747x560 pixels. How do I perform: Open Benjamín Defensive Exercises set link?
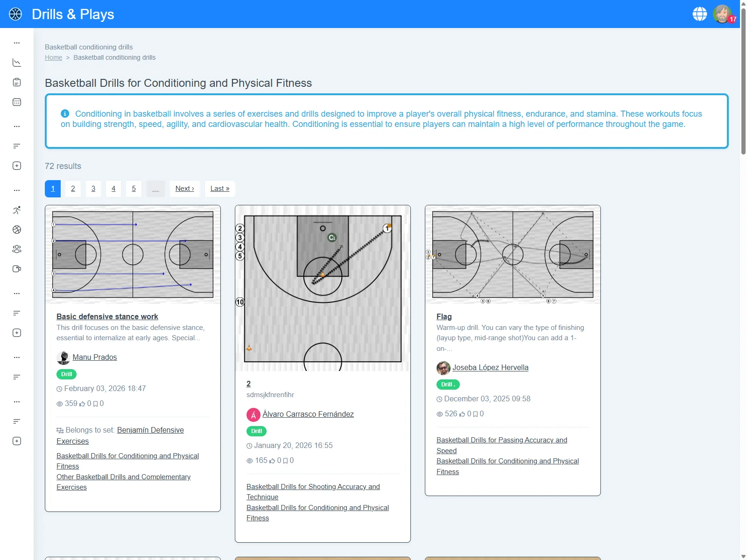pyautogui.click(x=150, y=430)
